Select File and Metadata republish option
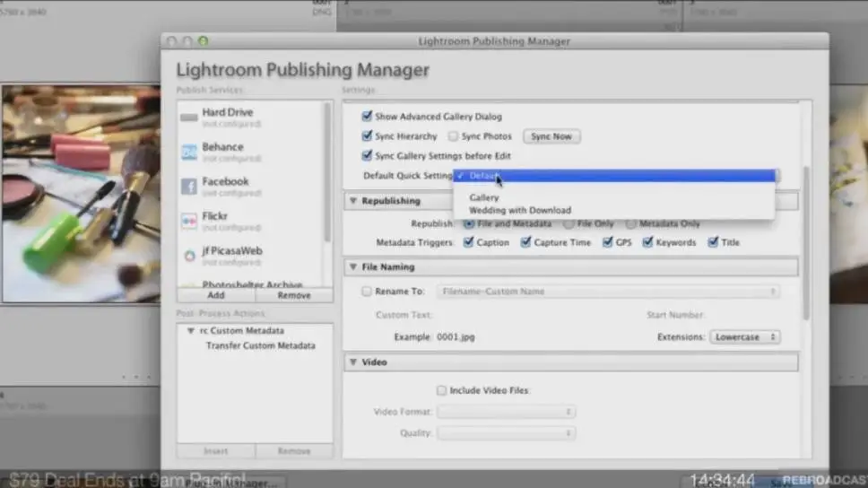Image resolution: width=868 pixels, height=488 pixels. [x=469, y=223]
